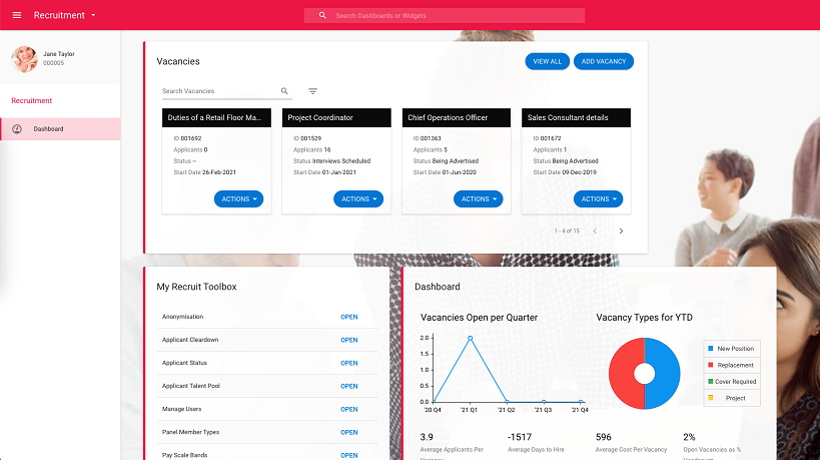
Task: Click the Search Vacancies magnifier icon
Action: [x=284, y=91]
